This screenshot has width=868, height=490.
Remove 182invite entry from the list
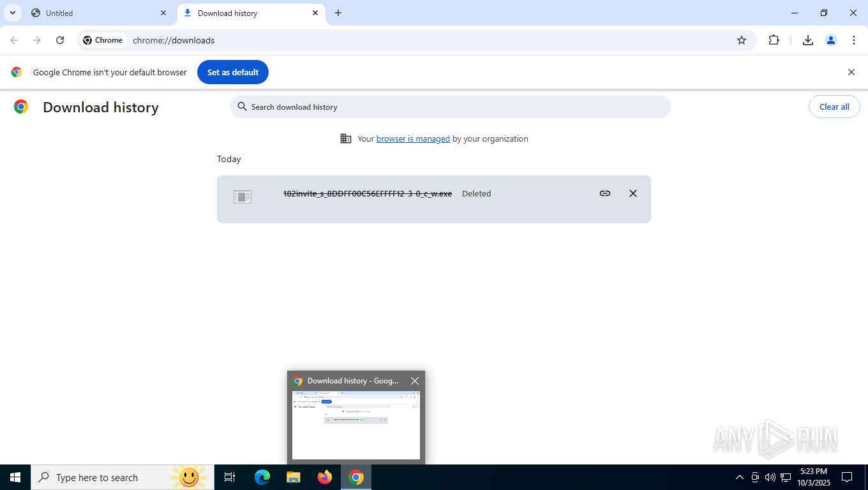(633, 193)
